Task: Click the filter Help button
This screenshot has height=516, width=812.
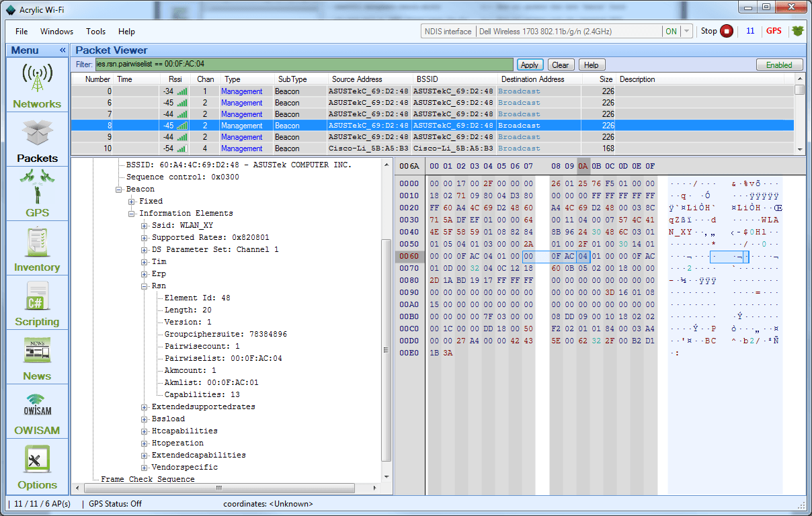Action: coord(592,65)
